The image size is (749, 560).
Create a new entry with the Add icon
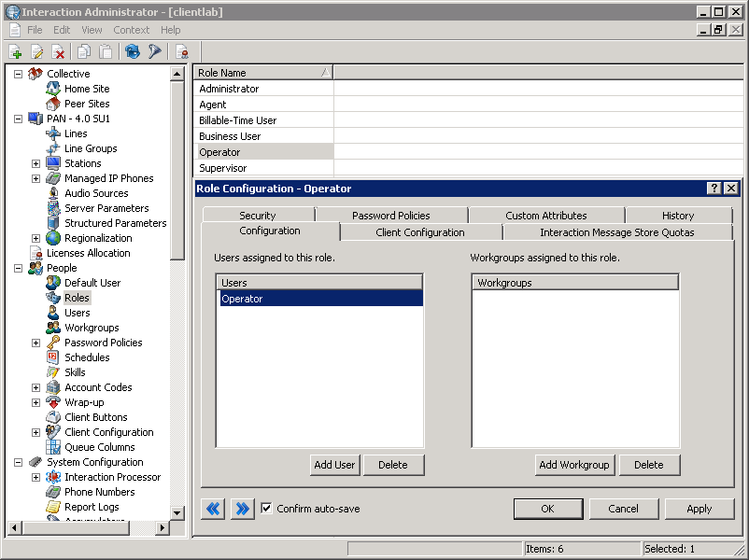point(16,51)
